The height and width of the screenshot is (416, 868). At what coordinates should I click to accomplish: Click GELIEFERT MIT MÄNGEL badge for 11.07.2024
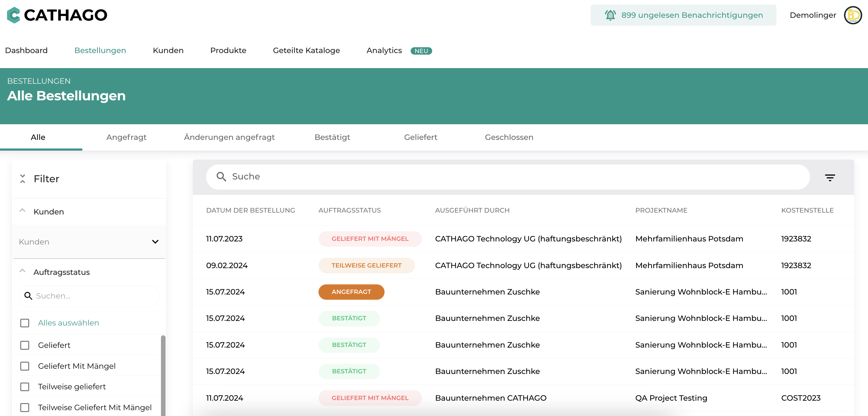tap(370, 398)
